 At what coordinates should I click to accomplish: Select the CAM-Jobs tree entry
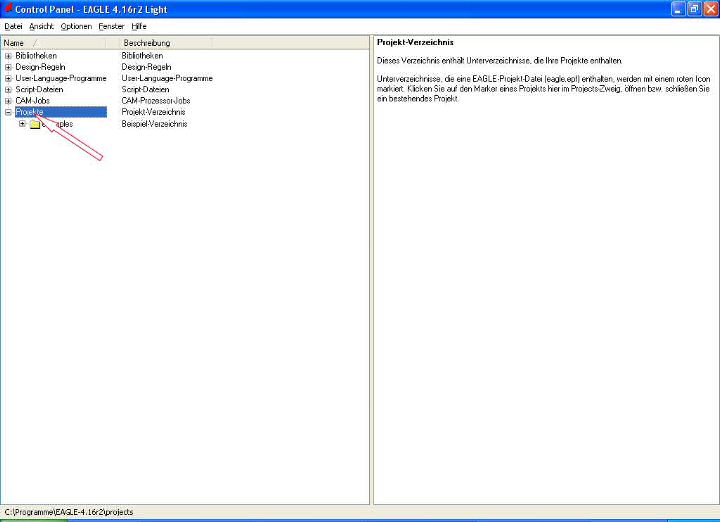tap(33, 101)
